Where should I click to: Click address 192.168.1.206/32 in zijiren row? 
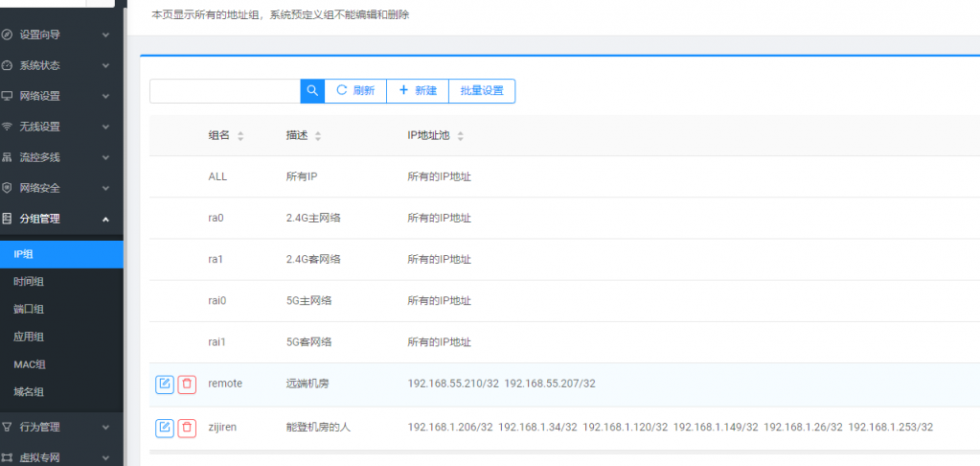click(x=450, y=428)
